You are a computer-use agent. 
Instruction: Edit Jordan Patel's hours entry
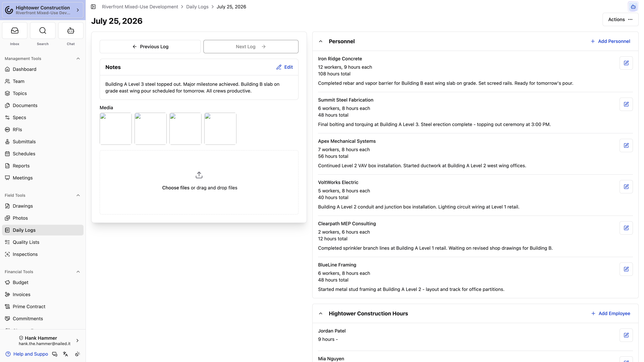[626, 335]
